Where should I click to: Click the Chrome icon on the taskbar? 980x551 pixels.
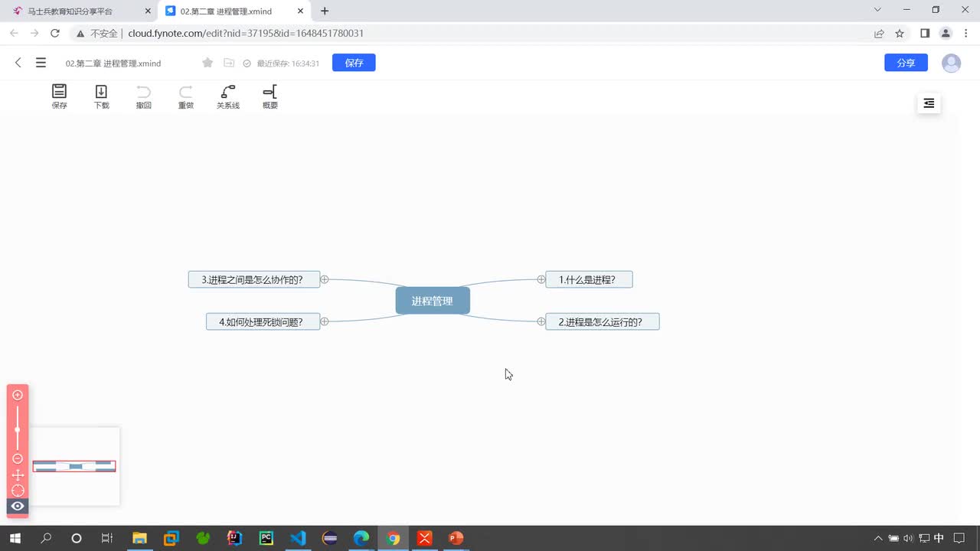pos(393,538)
